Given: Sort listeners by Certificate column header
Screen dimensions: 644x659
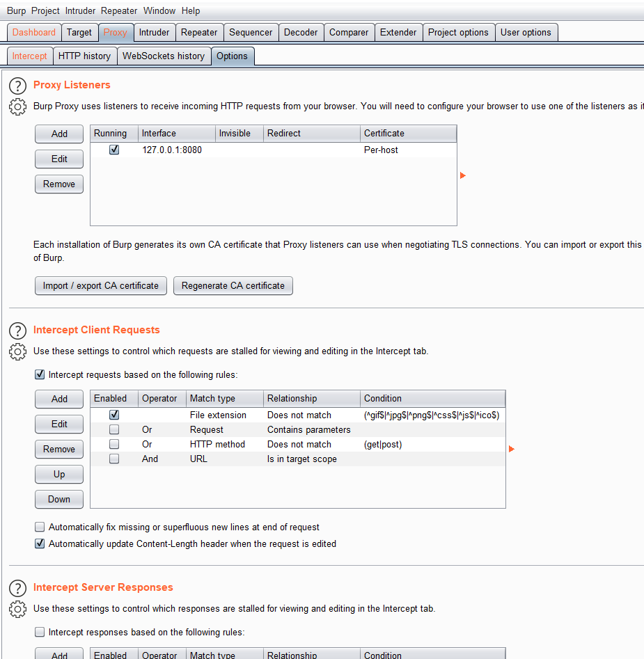Looking at the screenshot, I should click(x=408, y=133).
